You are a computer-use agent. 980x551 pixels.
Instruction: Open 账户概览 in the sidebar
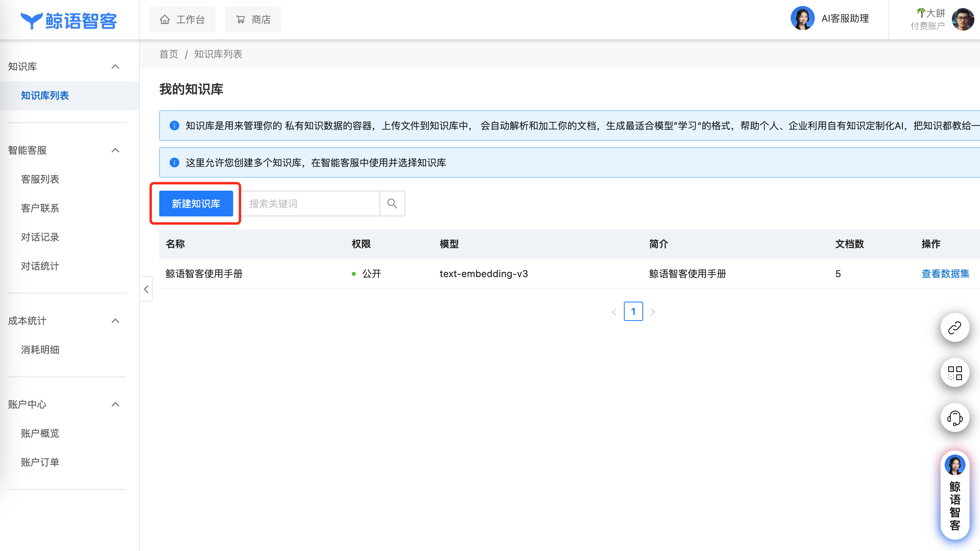point(40,434)
